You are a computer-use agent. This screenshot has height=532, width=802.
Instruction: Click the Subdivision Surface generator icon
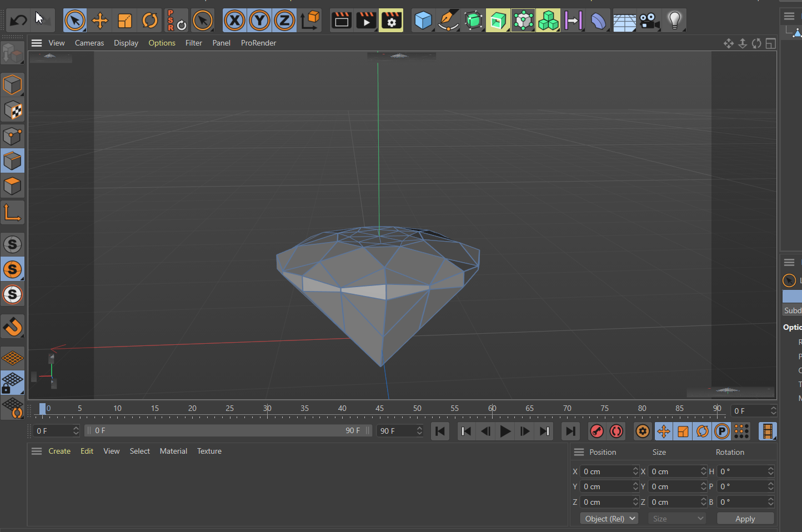click(473, 21)
